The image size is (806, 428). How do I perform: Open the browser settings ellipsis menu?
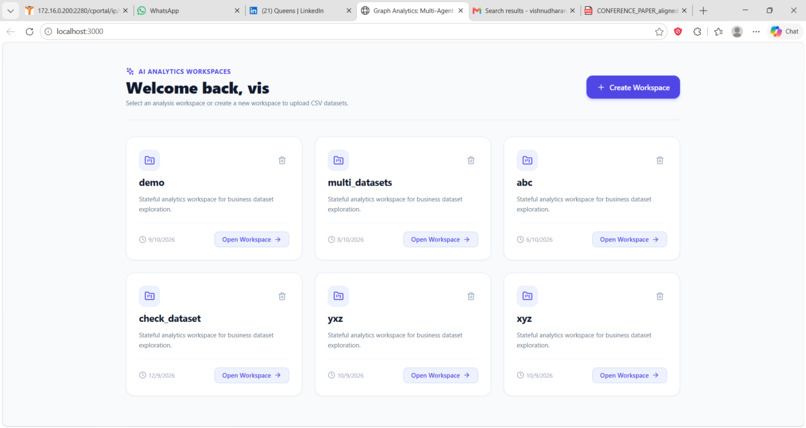click(x=756, y=32)
